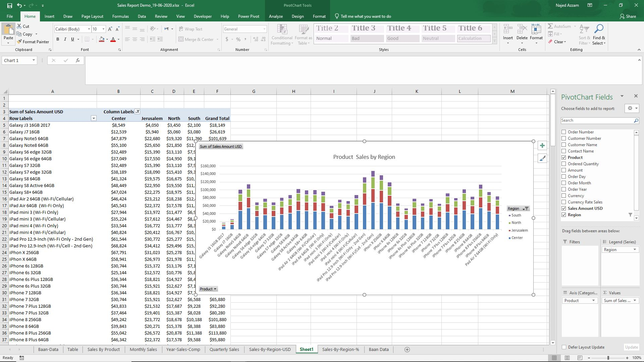Activate the Format Painter brush
This screenshot has height=362, width=644.
tap(33, 42)
